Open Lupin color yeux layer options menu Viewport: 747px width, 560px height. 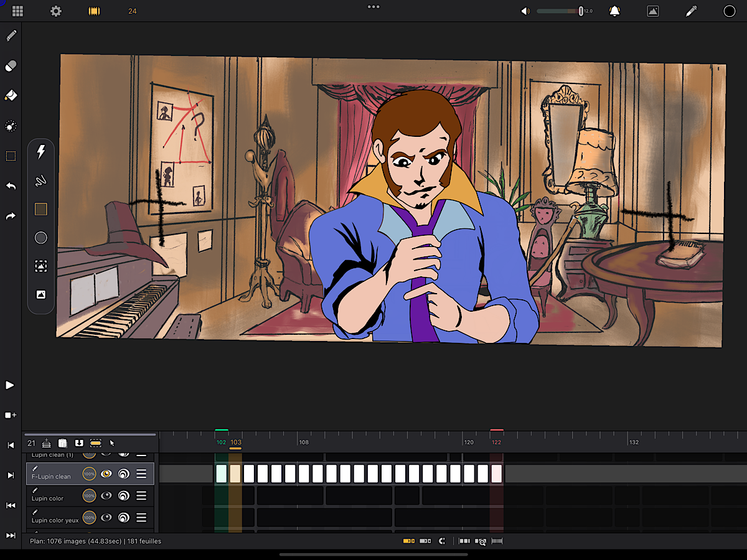pyautogui.click(x=141, y=517)
